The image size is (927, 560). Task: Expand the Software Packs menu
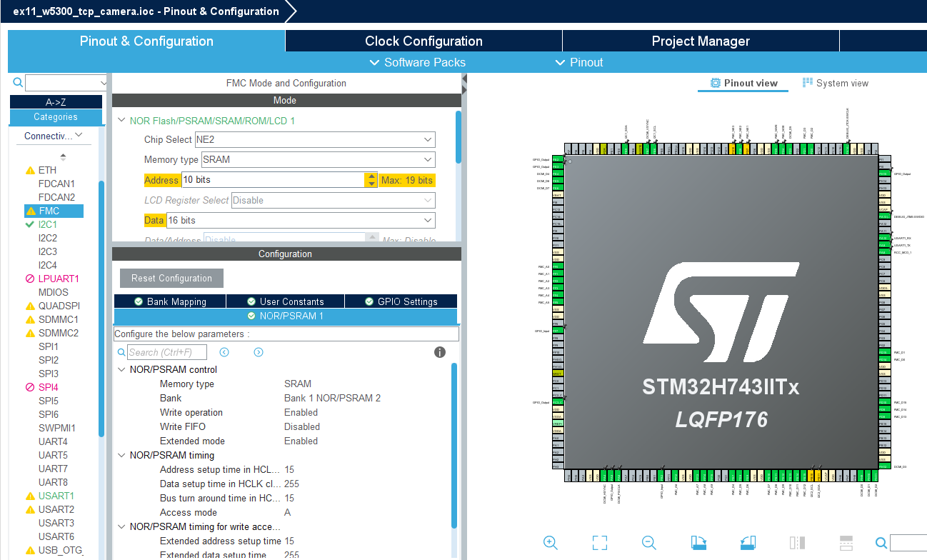pos(418,62)
